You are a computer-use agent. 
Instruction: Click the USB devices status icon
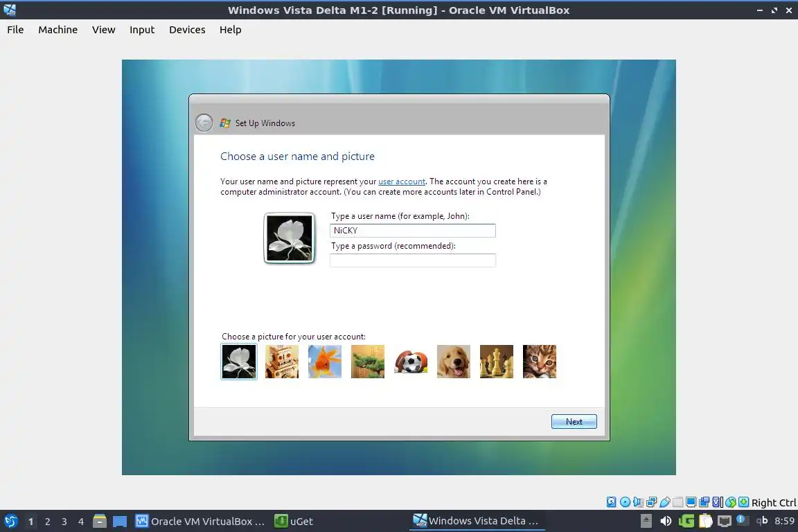pos(665,502)
